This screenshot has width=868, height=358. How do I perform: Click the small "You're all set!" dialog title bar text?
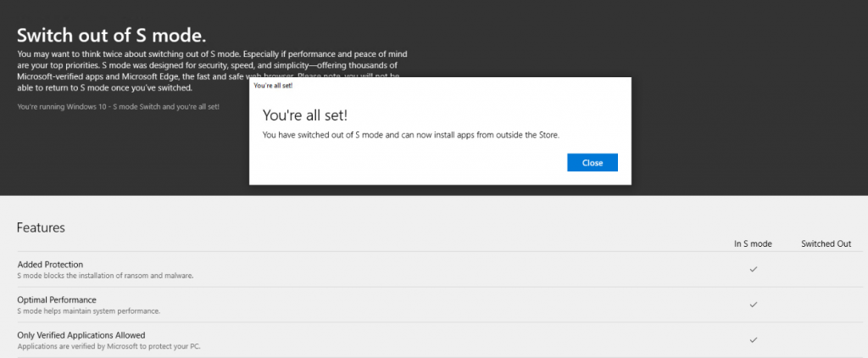(274, 86)
